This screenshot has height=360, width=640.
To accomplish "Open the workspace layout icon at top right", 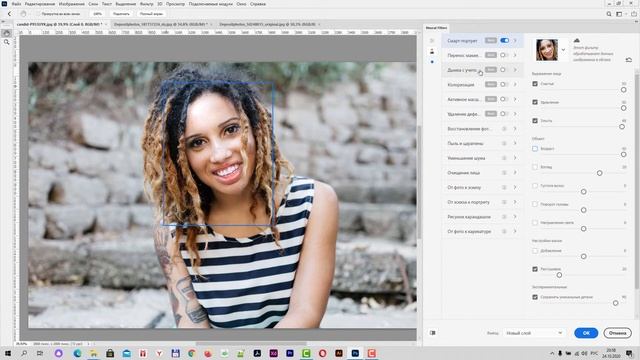I will pos(619,14).
